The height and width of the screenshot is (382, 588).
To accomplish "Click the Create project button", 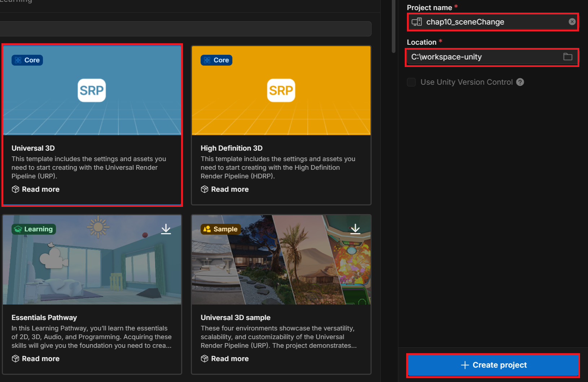I will coord(493,365).
